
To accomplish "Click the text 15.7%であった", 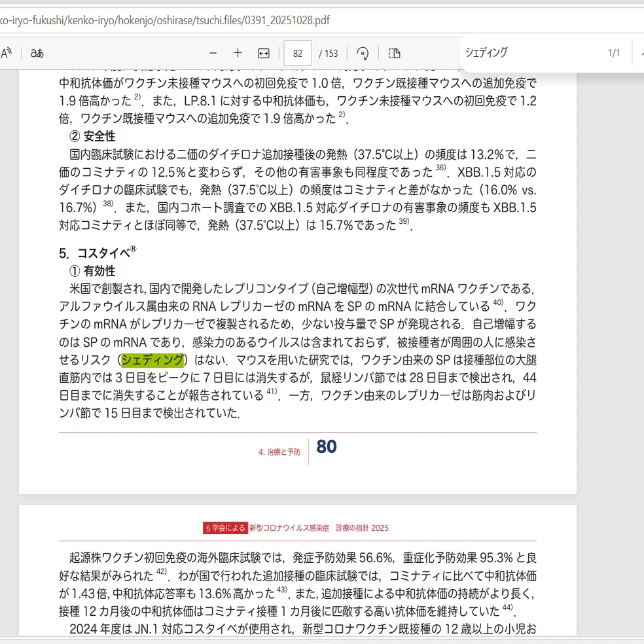I will coord(358,225).
